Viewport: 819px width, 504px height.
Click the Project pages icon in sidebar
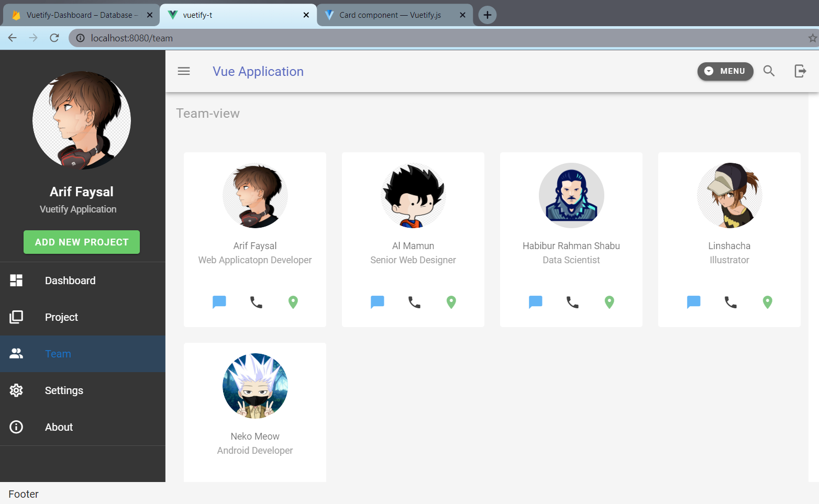[16, 317]
